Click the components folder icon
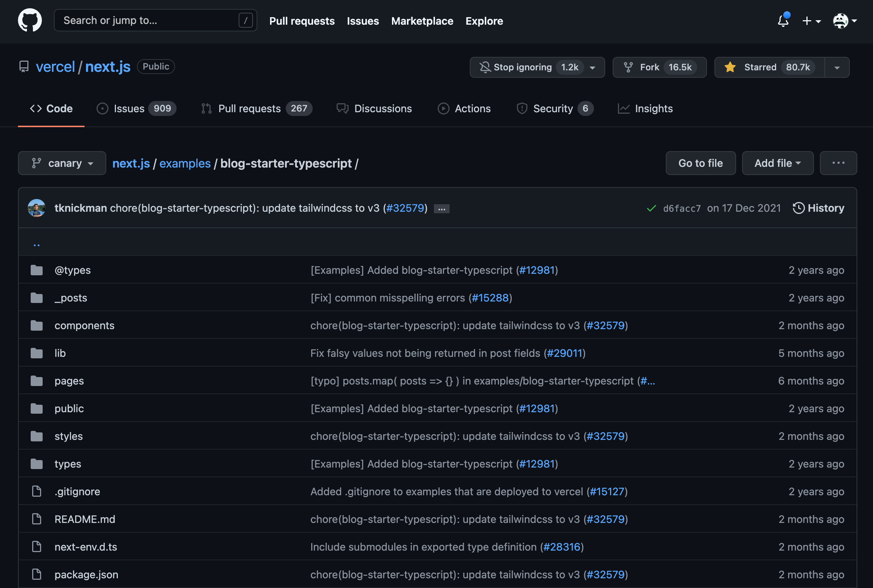The height and width of the screenshot is (588, 873). click(x=37, y=325)
